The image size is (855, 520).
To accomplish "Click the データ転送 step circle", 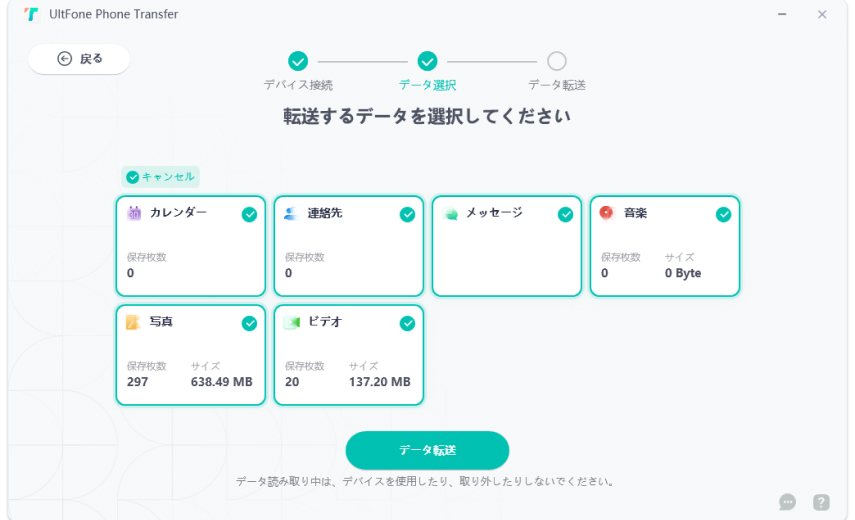I will (x=557, y=61).
